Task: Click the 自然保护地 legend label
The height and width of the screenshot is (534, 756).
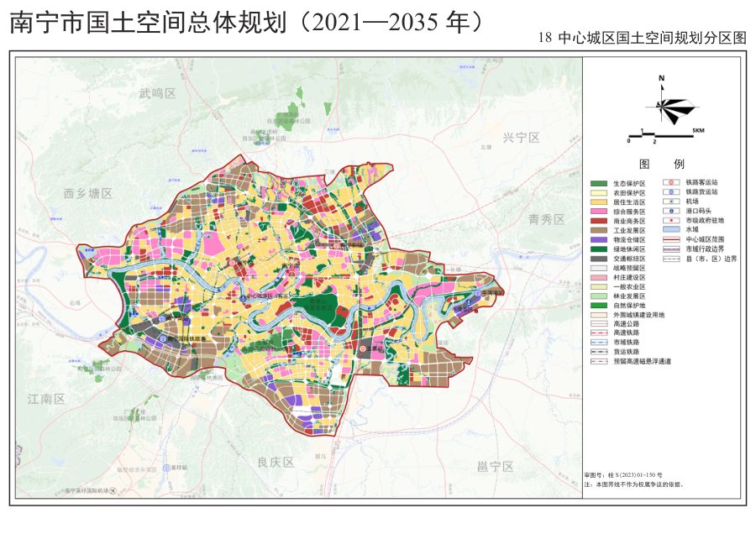Action: [x=629, y=306]
